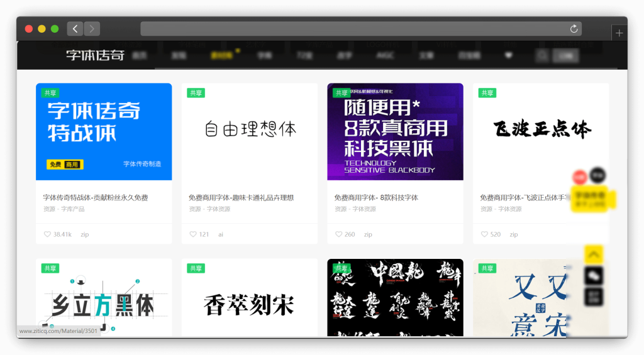Click the zip label beside 38.41k
The width and height of the screenshot is (644, 355).
pos(85,234)
